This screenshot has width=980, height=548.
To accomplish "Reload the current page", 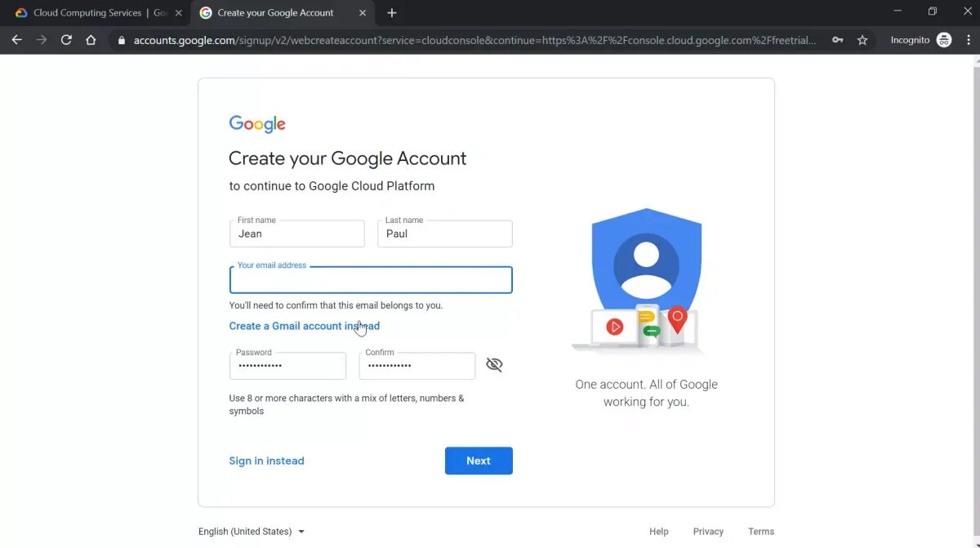I will coord(66,39).
